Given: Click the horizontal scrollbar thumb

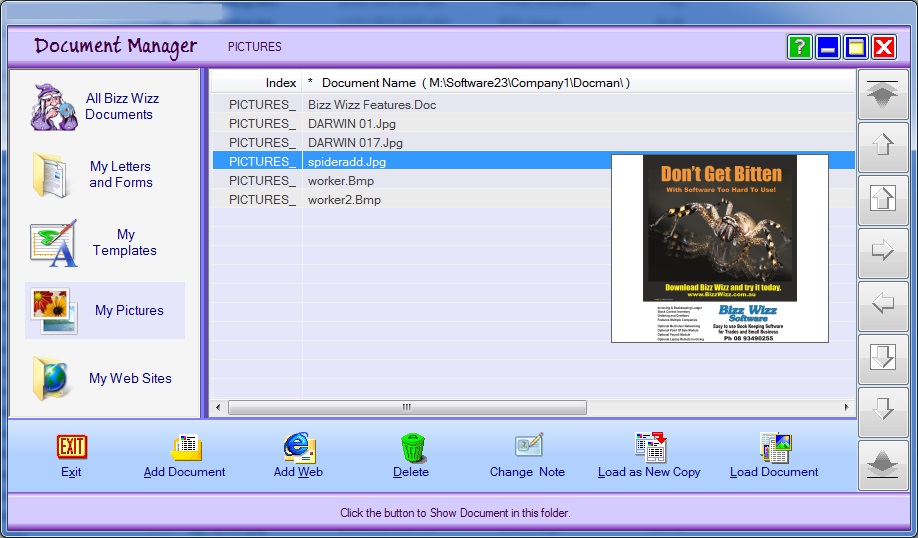Looking at the screenshot, I should point(407,407).
